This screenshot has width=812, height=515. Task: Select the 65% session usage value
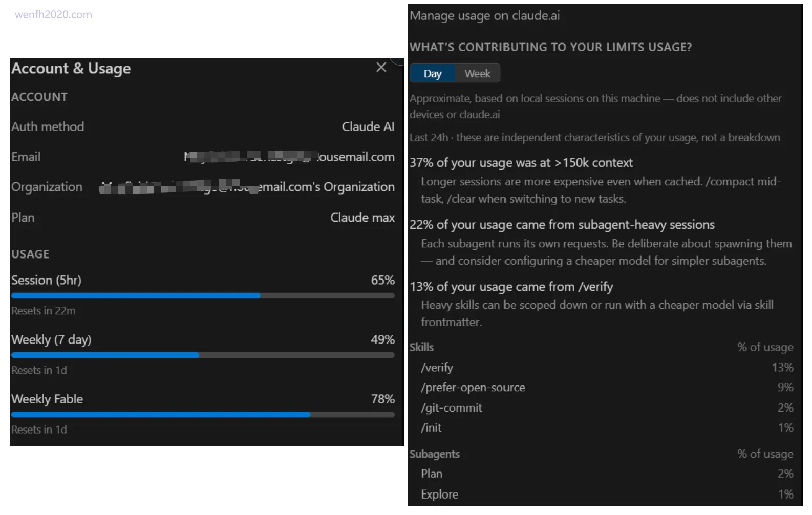click(x=383, y=281)
